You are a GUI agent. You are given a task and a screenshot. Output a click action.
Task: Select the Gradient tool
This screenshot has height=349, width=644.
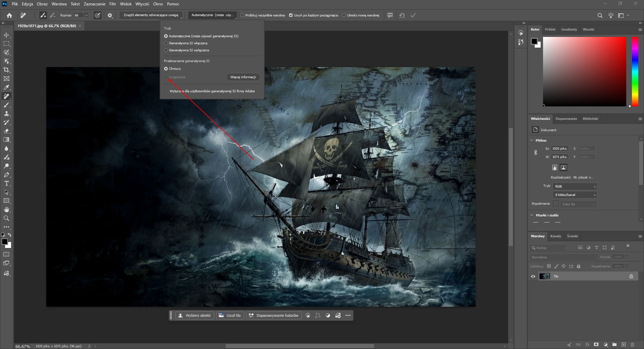click(x=6, y=140)
